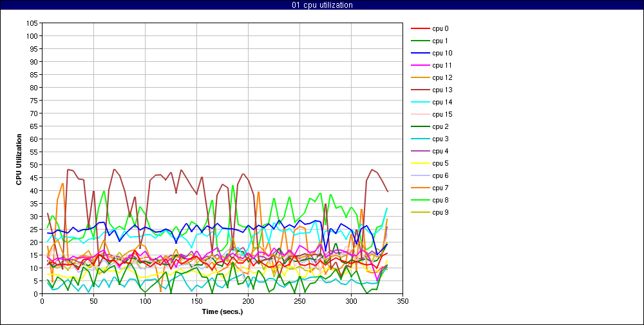Screen dimensions: 644x325
Task: Select the 'cpu 8' legend label
Action: 440,200
